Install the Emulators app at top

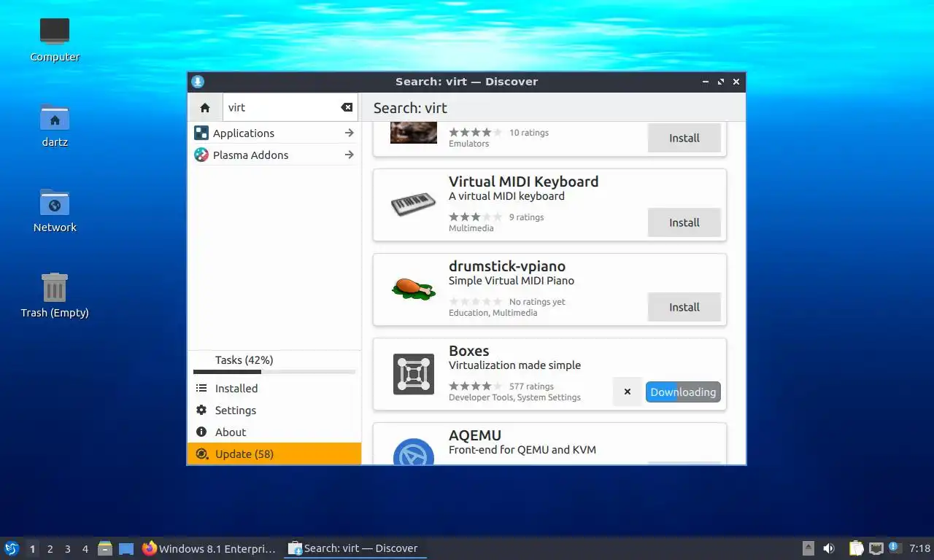(x=684, y=138)
